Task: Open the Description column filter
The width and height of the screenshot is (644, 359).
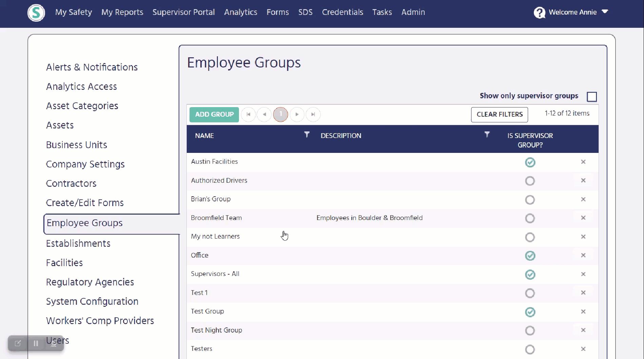Action: 487,135
